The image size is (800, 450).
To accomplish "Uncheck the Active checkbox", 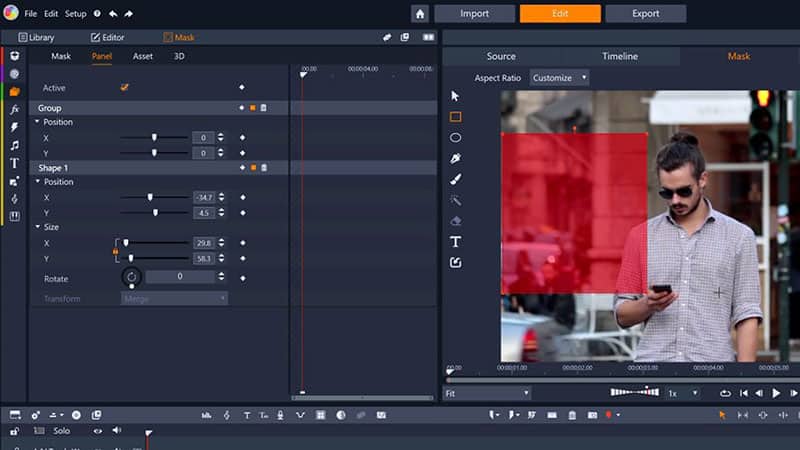I will [x=125, y=87].
